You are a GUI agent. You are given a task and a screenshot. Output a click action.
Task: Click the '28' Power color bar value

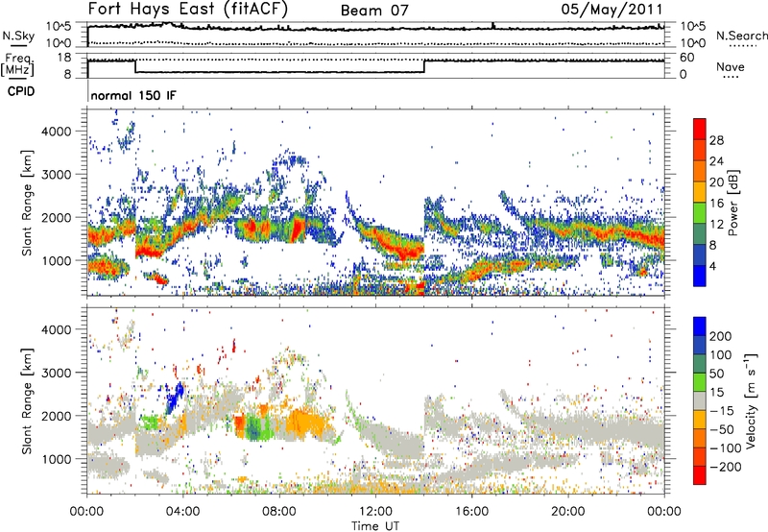(716, 140)
